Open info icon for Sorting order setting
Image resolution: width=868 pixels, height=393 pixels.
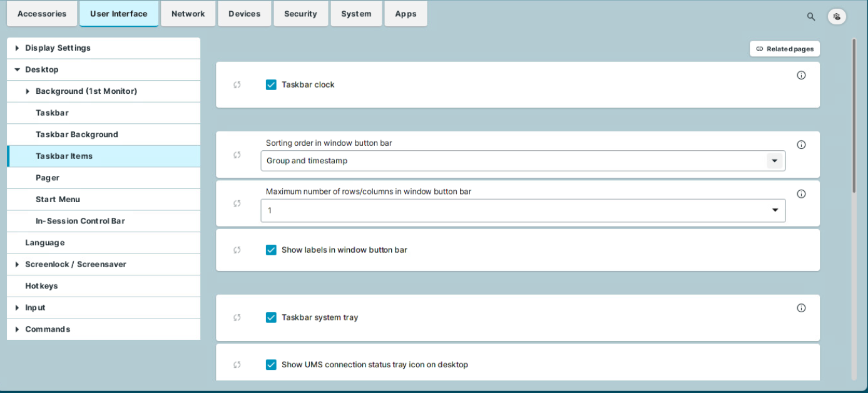click(801, 145)
